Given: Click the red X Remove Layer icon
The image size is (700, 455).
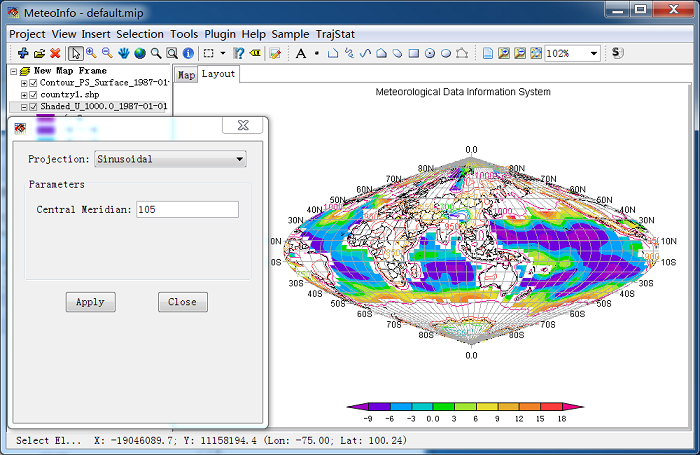Looking at the screenshot, I should pos(55,53).
